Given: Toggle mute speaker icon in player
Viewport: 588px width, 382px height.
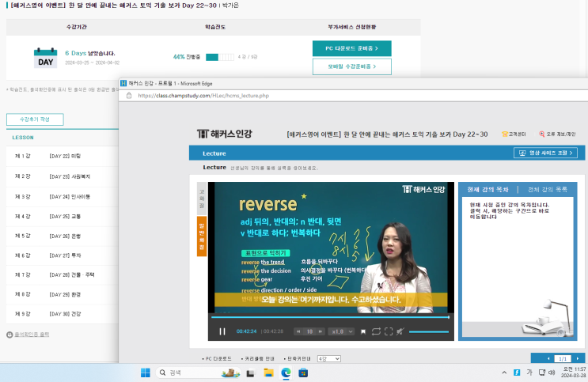Looking at the screenshot, I should [x=400, y=331].
